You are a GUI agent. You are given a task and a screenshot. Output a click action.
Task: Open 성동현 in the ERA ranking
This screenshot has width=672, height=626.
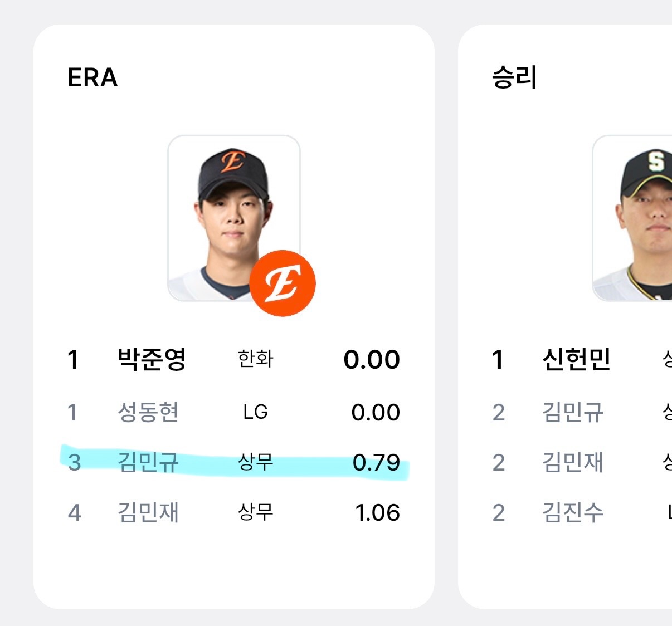(148, 412)
